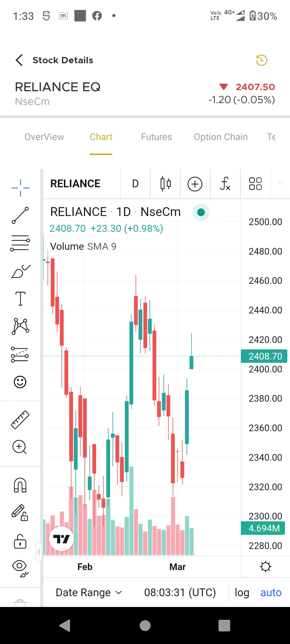Toggle lock all drawings
The image size is (290, 644).
20,541
